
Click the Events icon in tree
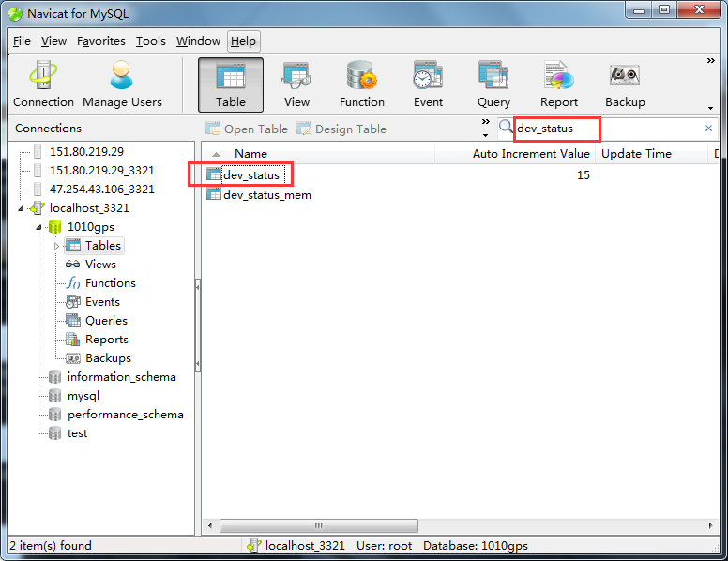(x=72, y=301)
